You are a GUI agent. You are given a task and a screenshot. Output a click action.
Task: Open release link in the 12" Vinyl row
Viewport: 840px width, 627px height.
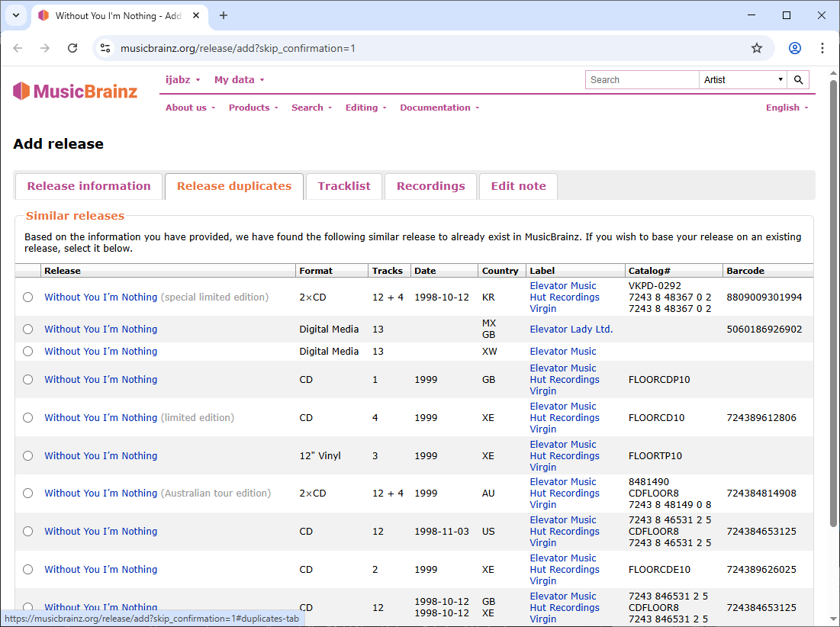tap(101, 455)
